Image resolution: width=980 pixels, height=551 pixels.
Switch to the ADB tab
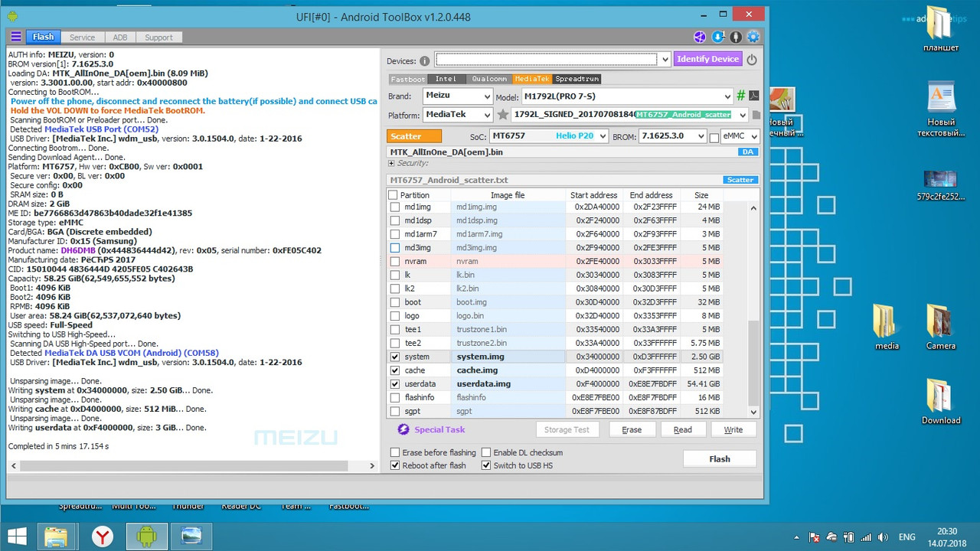(x=120, y=37)
